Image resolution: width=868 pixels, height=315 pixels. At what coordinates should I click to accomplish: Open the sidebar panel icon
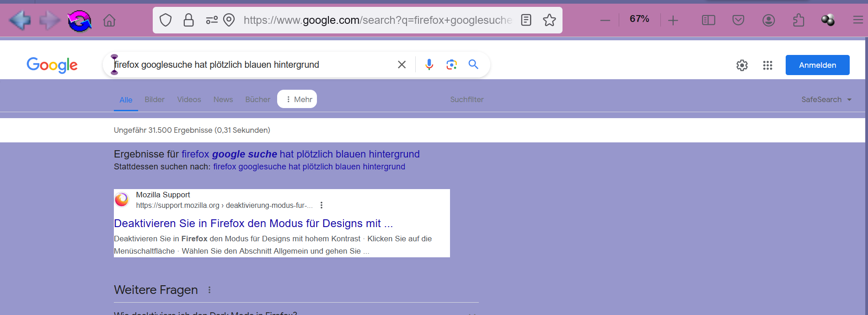tap(708, 20)
